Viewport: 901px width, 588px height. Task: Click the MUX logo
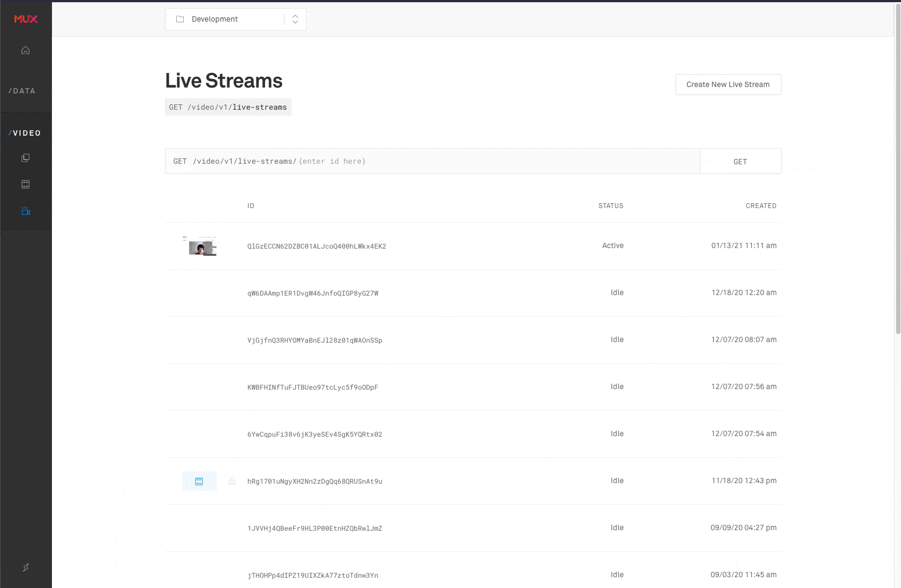(x=25, y=19)
